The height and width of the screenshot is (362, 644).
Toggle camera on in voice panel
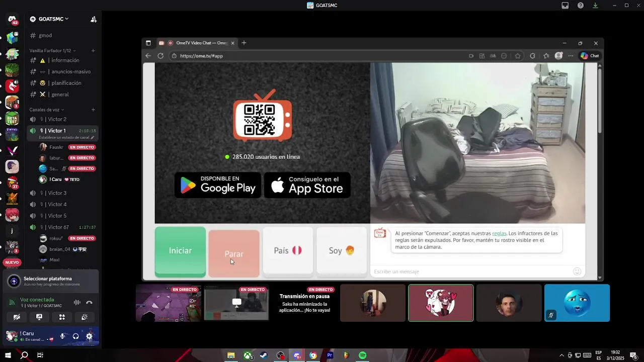tap(17, 317)
